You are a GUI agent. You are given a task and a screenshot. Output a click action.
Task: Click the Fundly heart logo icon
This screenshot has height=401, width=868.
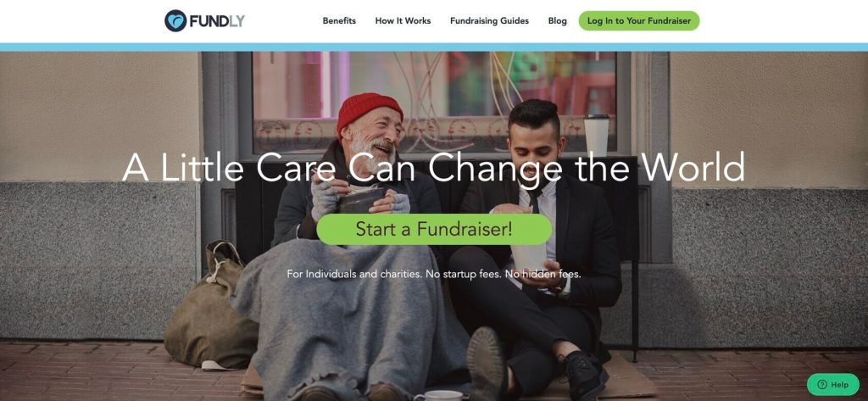(x=175, y=21)
